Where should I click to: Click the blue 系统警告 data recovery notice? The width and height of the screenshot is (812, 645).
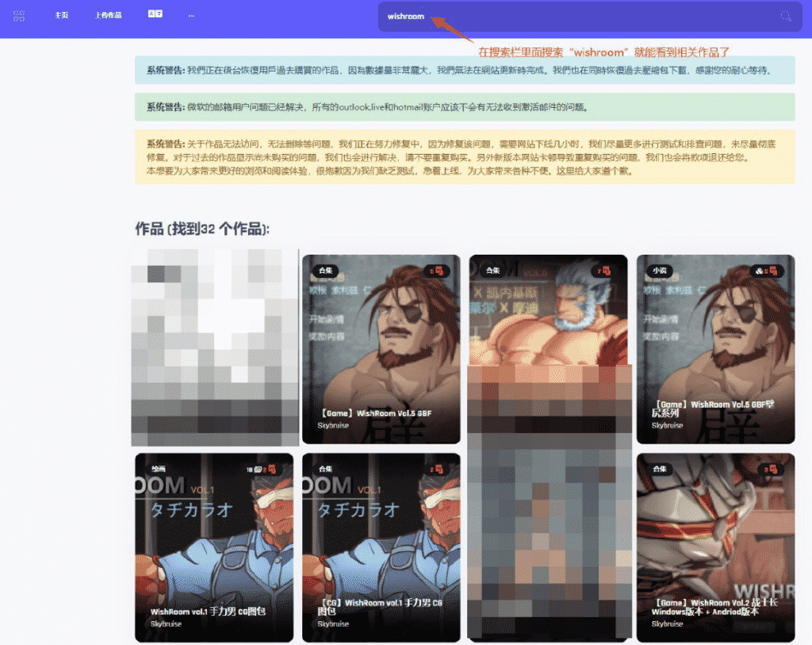tap(465, 70)
